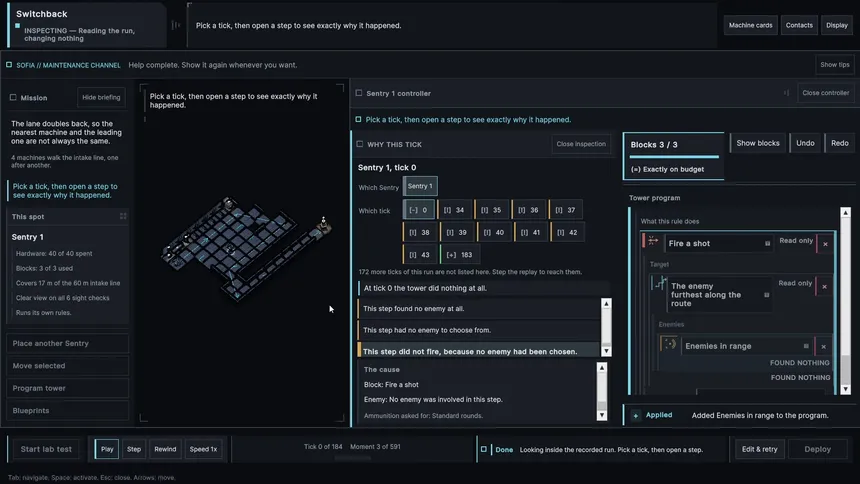
Task: Click the Sofia maintenance channel icon
Action: point(9,65)
